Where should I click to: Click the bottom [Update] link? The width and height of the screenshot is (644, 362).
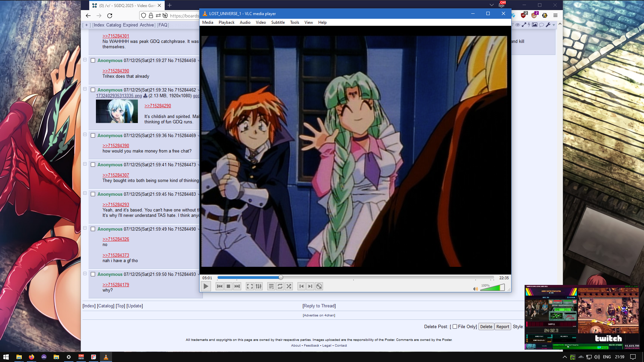pyautogui.click(x=135, y=306)
